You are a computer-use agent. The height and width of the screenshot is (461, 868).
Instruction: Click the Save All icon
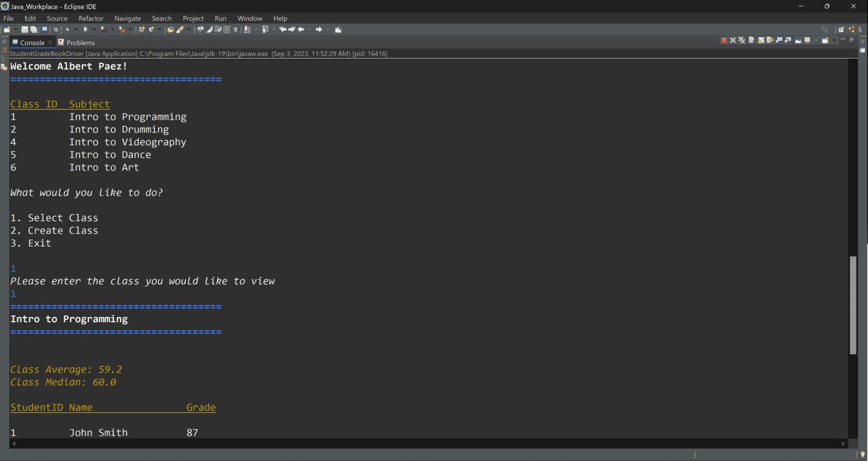(34, 29)
